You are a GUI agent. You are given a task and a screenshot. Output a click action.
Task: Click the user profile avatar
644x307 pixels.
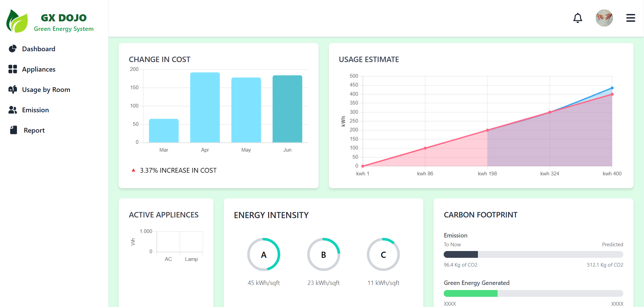pyautogui.click(x=604, y=18)
